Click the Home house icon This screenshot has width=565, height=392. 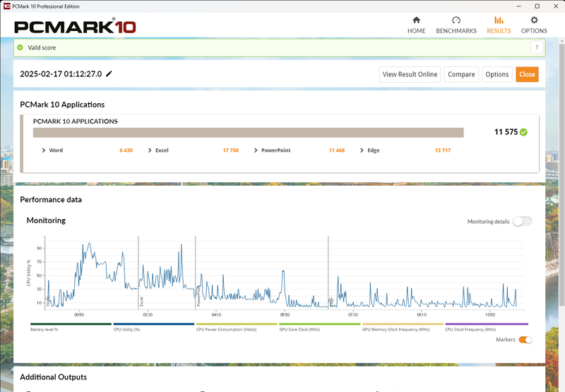point(416,20)
